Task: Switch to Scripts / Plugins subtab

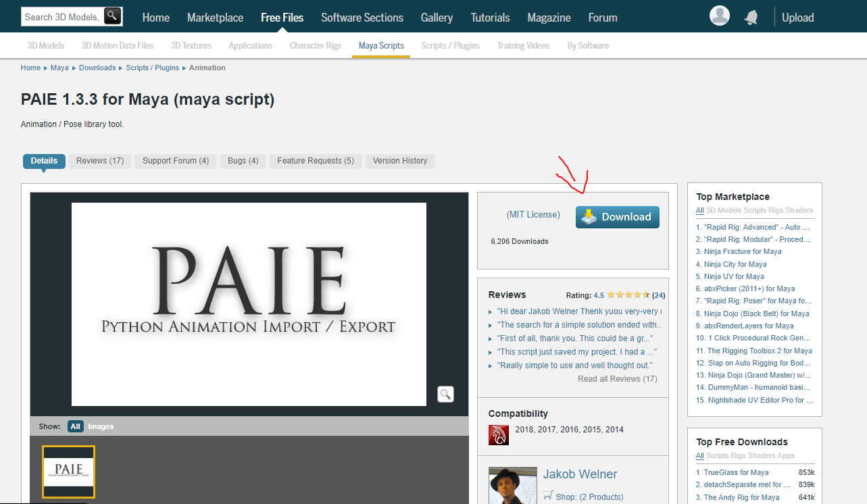Action: click(x=450, y=45)
